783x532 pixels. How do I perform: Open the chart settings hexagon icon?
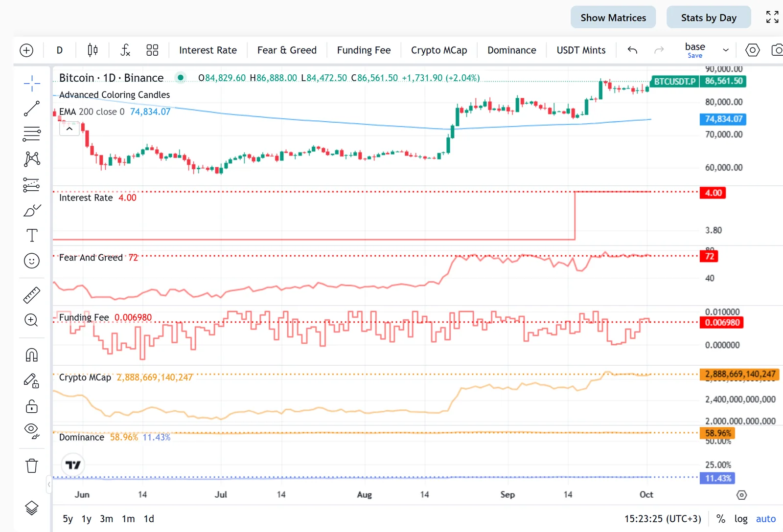point(753,50)
